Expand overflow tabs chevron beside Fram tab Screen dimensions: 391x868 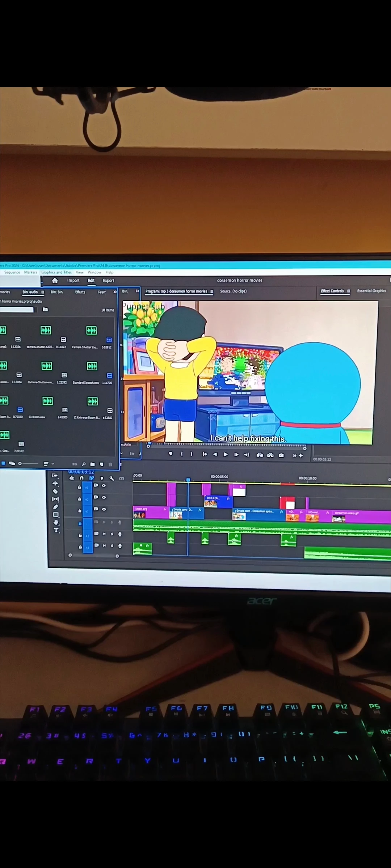115,292
